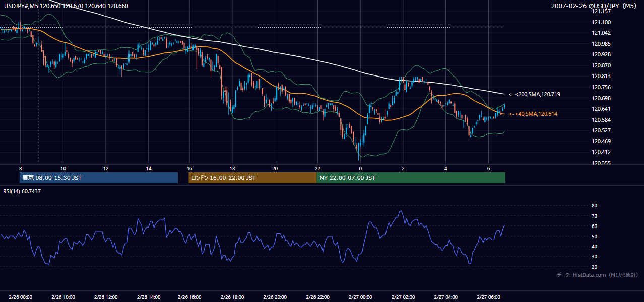Click the 120.813 price axis label
The width and height of the screenshot is (644, 302).
[x=601, y=77]
